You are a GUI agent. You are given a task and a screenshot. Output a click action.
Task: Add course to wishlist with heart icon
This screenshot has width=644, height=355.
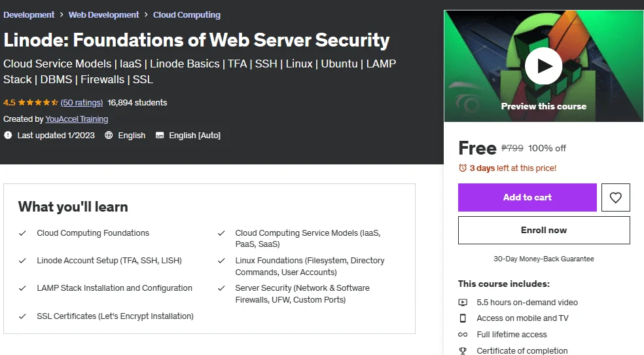click(615, 197)
